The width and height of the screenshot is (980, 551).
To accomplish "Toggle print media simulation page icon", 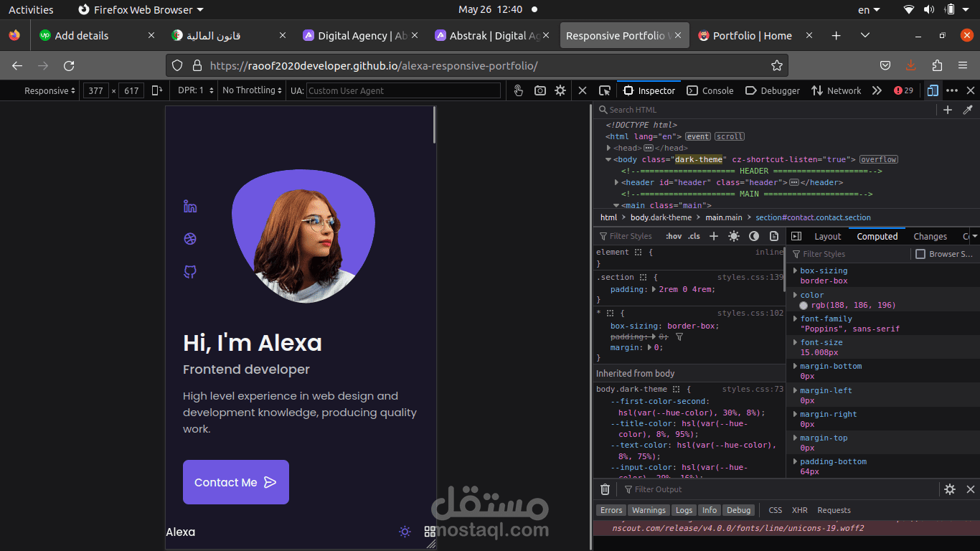I will click(774, 236).
